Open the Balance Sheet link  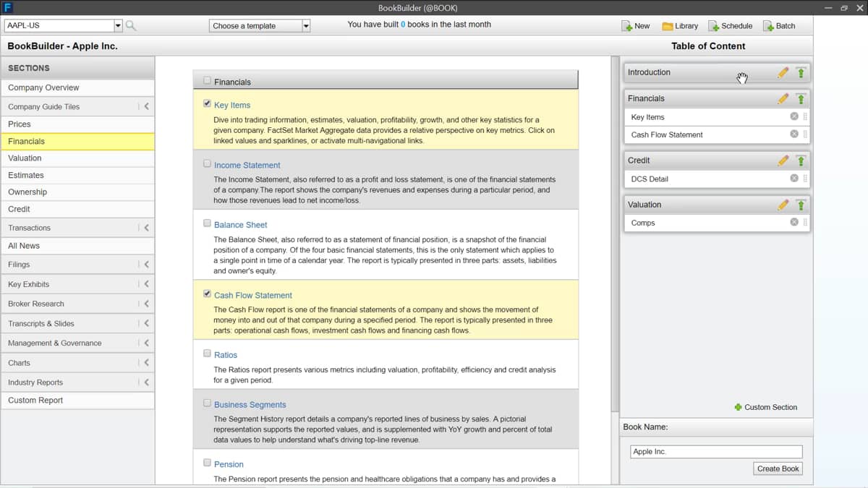pos(241,225)
